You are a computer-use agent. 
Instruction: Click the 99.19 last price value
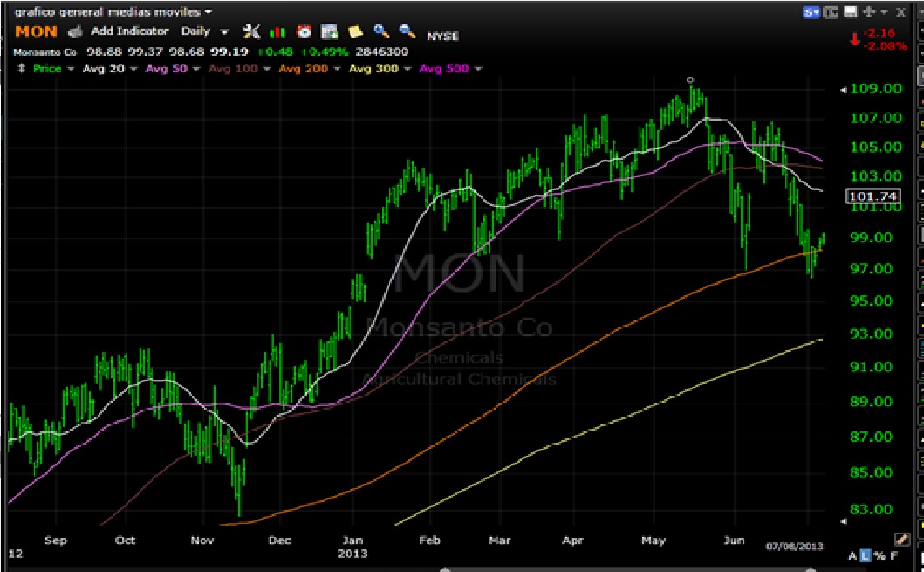click(229, 52)
